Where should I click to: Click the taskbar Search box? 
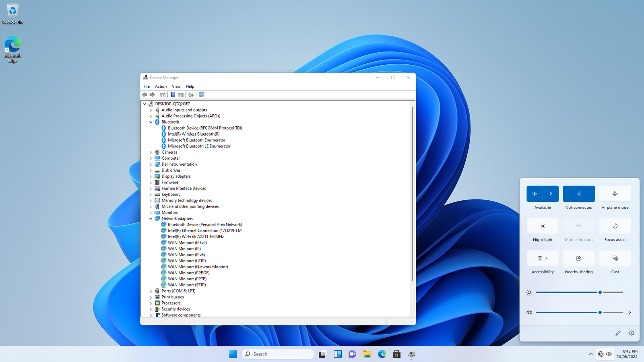tap(278, 354)
